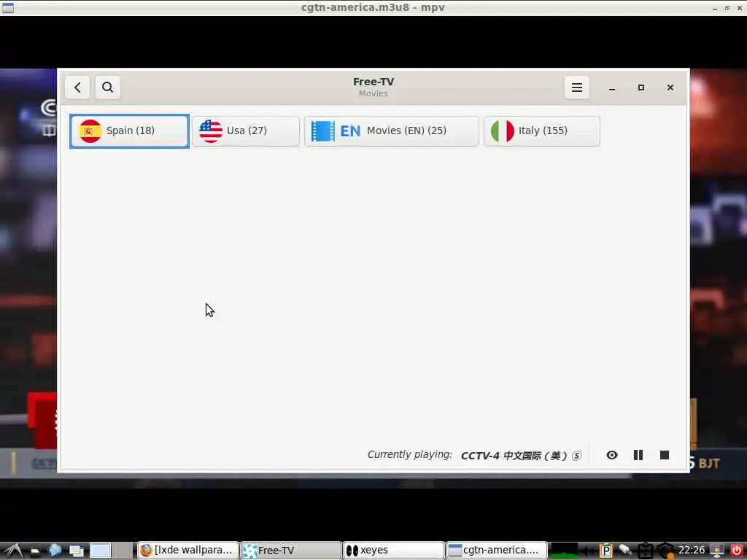Open the search magnifier in Free-TV
The image size is (747, 560).
click(108, 87)
